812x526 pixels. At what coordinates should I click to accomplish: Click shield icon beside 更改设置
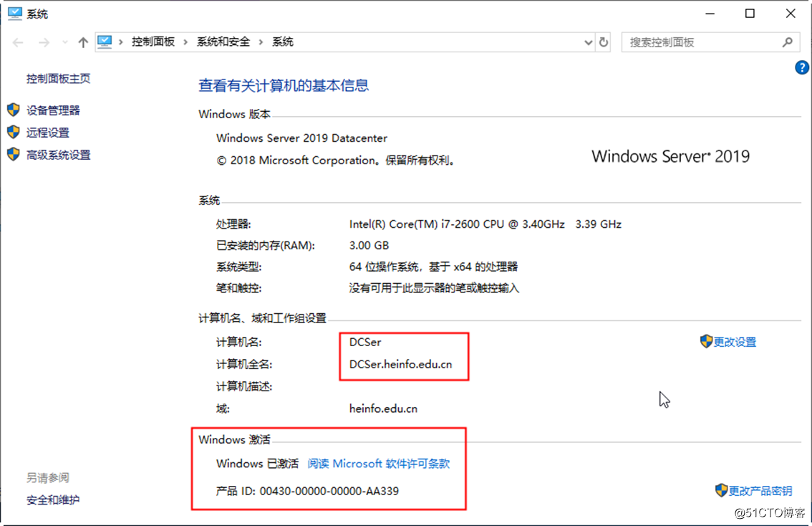[x=706, y=341]
